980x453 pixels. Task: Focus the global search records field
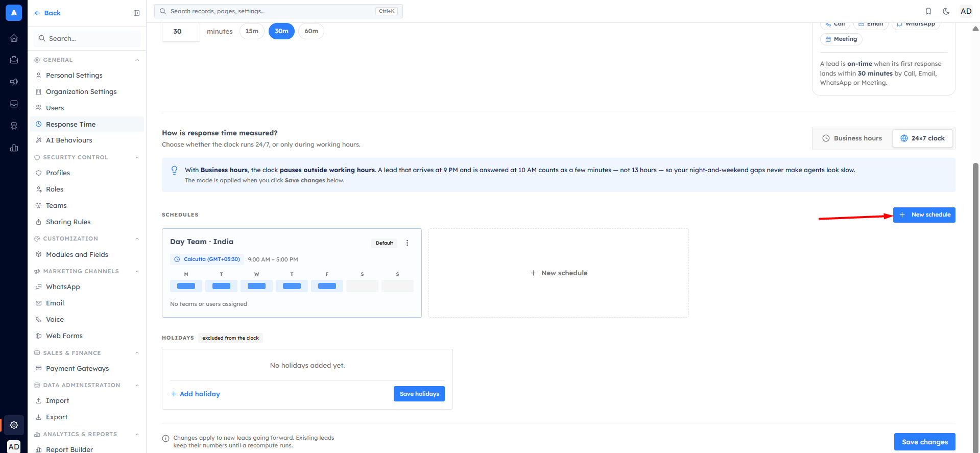pyautogui.click(x=278, y=11)
